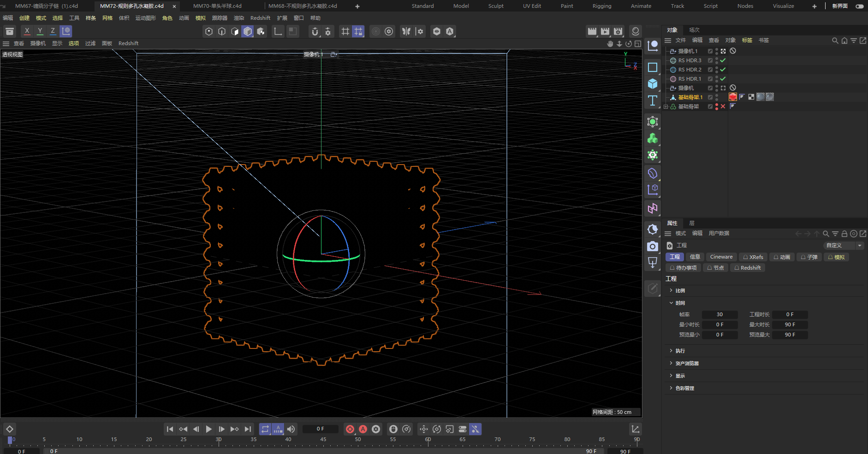Select Edges mode icon
868x454 pixels.
pyautogui.click(x=222, y=31)
